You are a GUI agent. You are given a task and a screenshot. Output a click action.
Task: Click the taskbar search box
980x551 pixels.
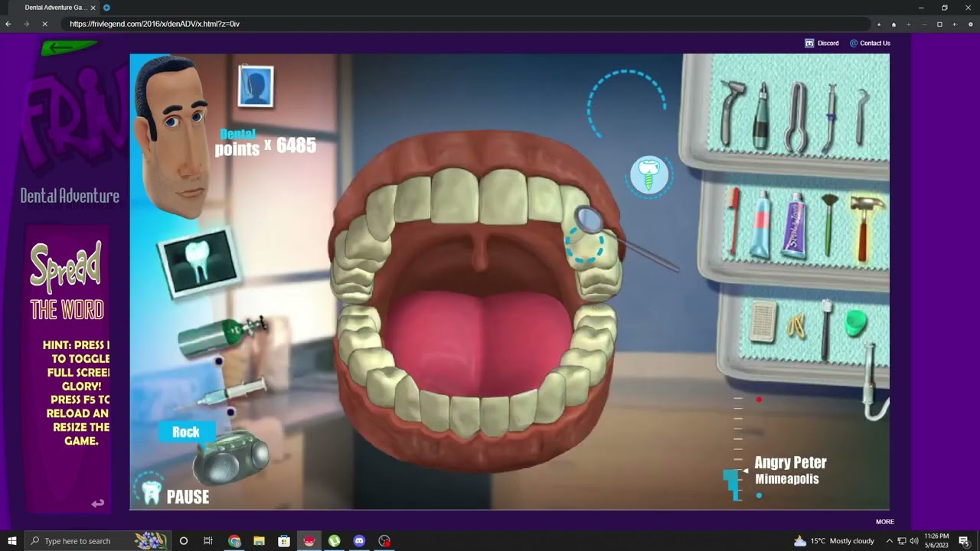click(98, 541)
